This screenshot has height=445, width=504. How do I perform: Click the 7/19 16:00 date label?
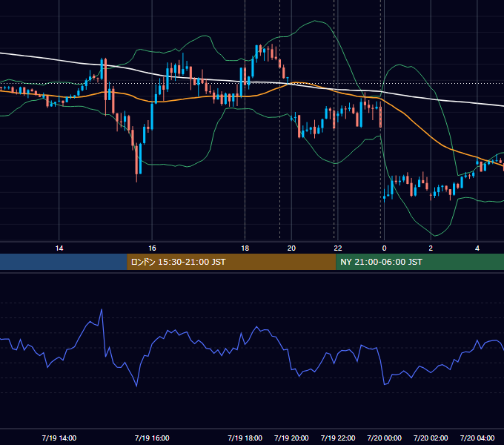152,438
